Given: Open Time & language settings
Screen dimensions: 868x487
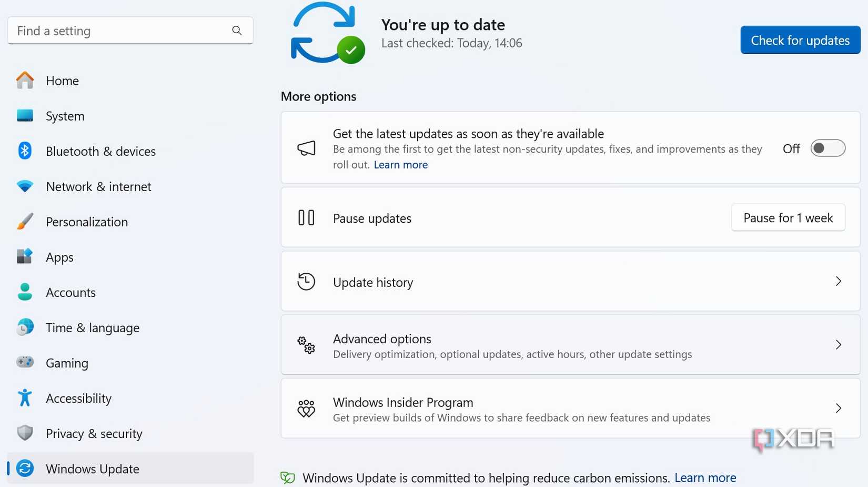Looking at the screenshot, I should tap(130, 327).
